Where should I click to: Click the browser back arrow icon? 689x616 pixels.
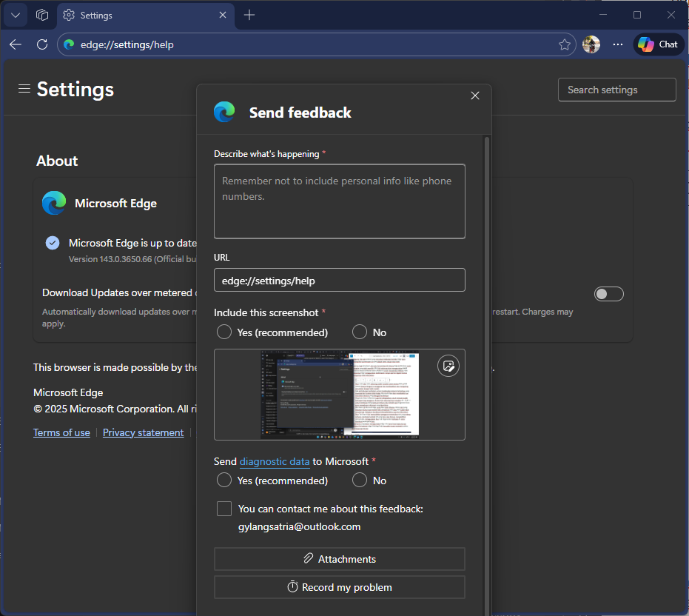(16, 44)
